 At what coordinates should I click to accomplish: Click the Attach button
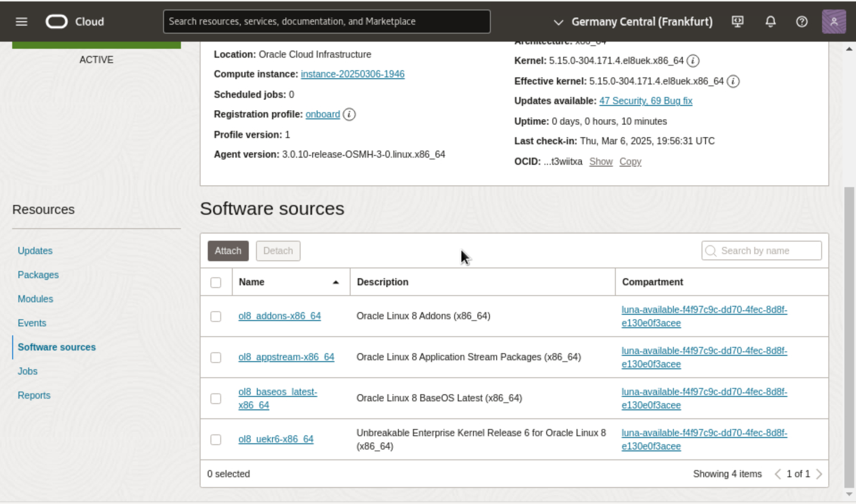click(x=228, y=251)
